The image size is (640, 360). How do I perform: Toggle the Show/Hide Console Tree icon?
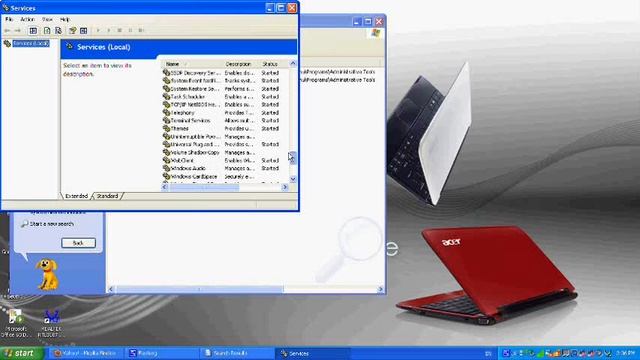[33, 30]
